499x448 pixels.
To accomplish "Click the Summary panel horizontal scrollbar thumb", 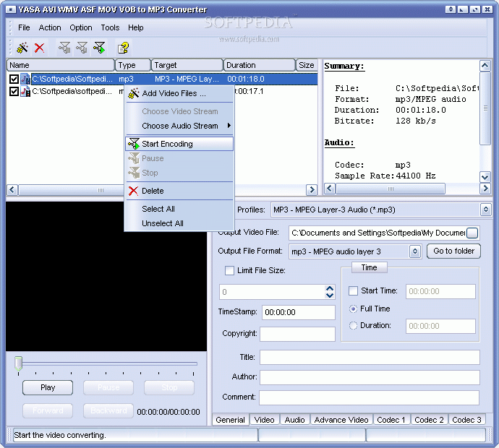I will click(391, 189).
